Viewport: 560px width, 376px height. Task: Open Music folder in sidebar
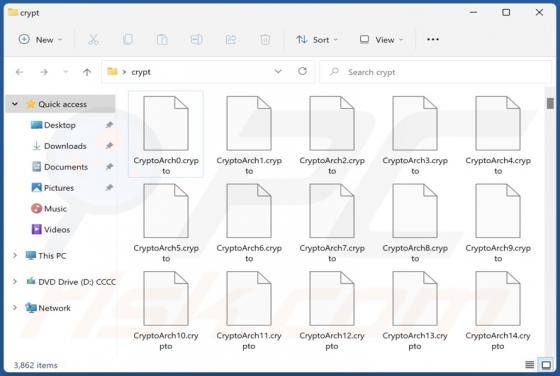(49, 209)
